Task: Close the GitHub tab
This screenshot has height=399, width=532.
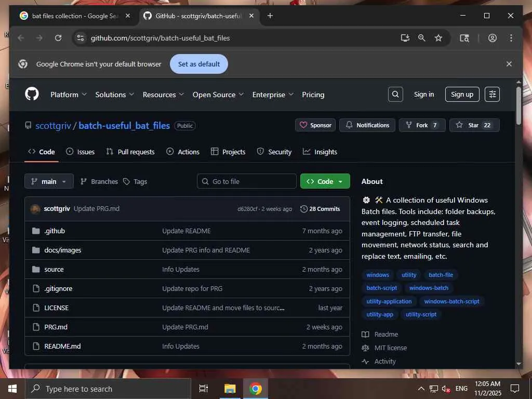Action: point(251,16)
